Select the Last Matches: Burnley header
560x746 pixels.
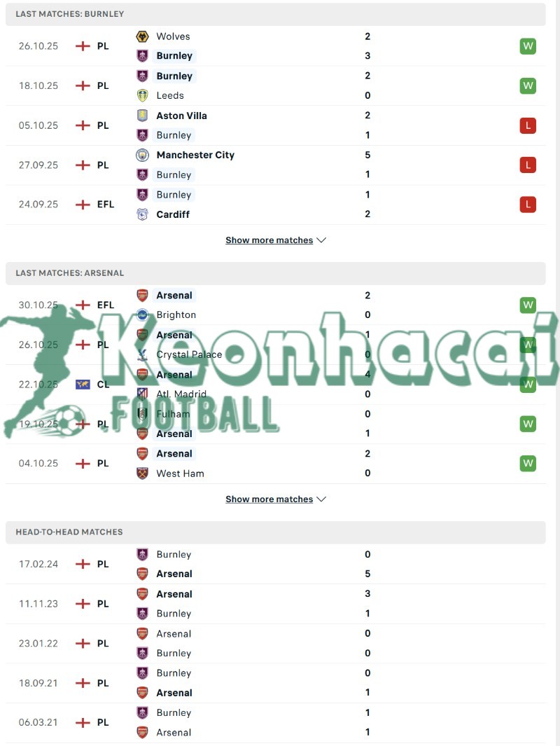pyautogui.click(x=70, y=14)
